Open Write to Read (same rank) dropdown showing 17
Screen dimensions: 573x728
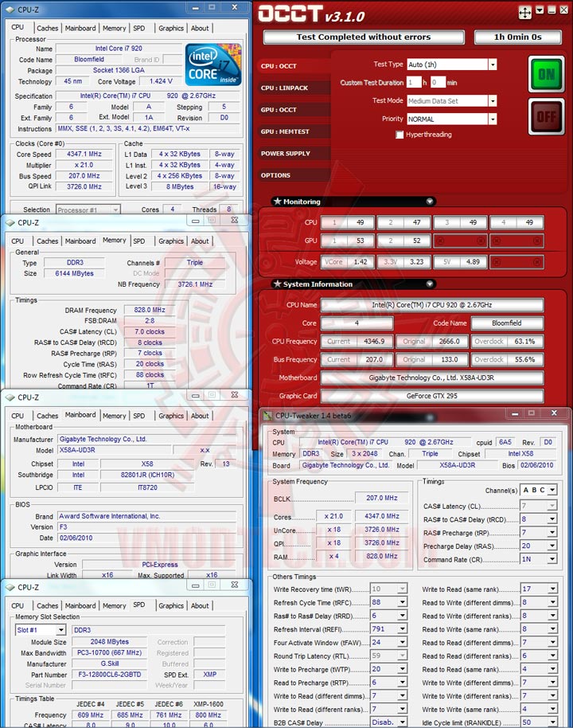552,589
